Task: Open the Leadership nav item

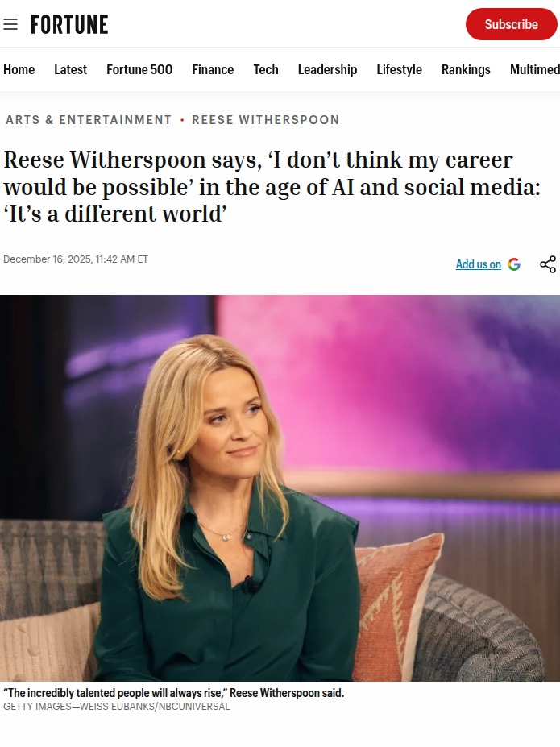Action: pos(328,69)
